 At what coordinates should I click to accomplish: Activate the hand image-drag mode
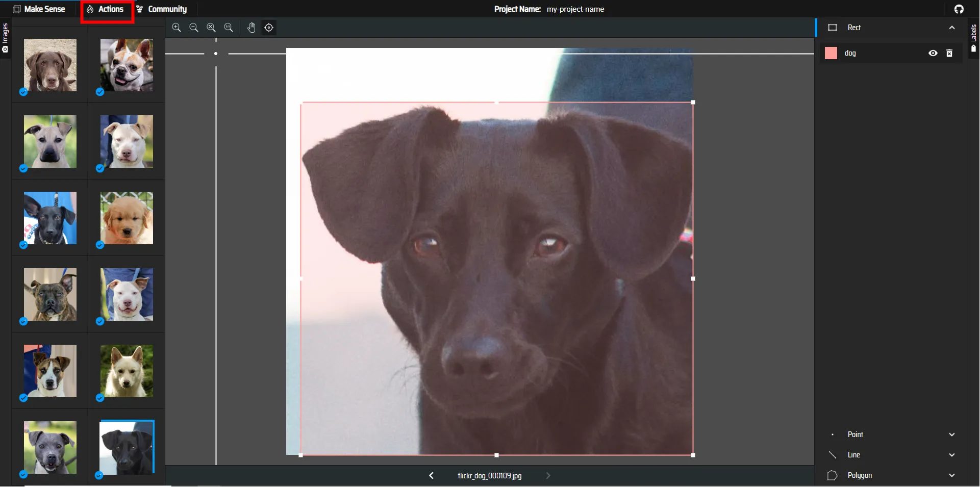coord(252,28)
